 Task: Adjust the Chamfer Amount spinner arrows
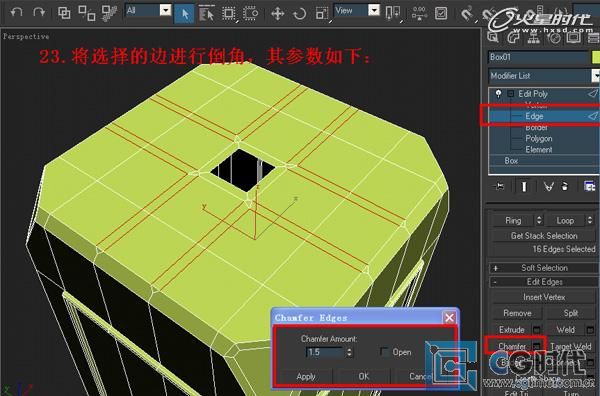(349, 352)
